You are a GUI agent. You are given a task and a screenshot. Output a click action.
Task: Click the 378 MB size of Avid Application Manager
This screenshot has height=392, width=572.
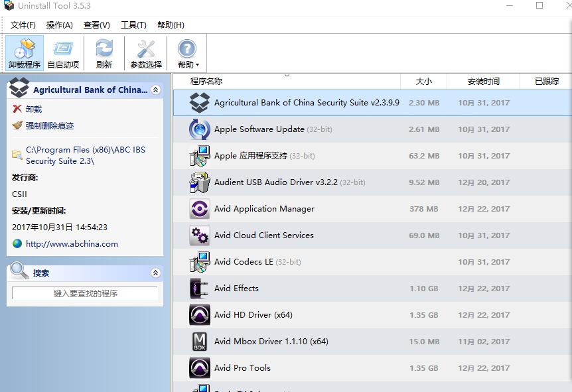(x=423, y=209)
